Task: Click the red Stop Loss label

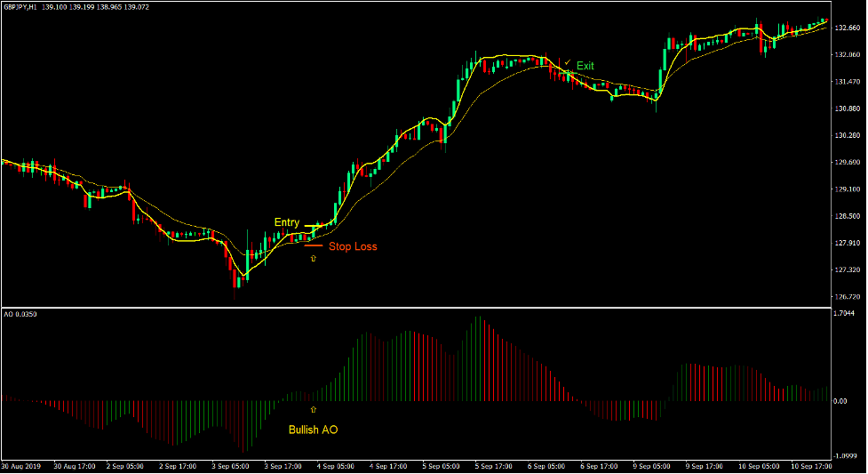Action: click(x=353, y=246)
